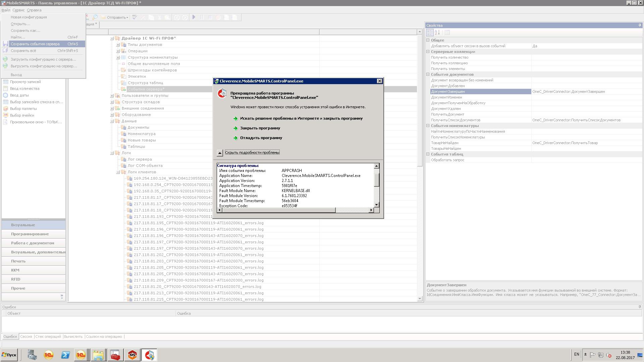
Task: Click the 'Скрыть подробности проблемы' link
Action: 252,153
